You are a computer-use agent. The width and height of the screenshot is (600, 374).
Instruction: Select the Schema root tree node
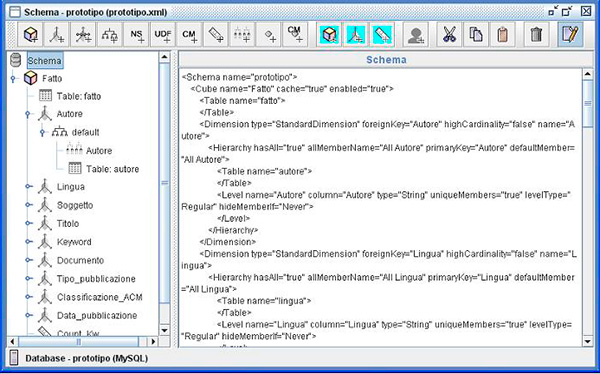point(45,61)
